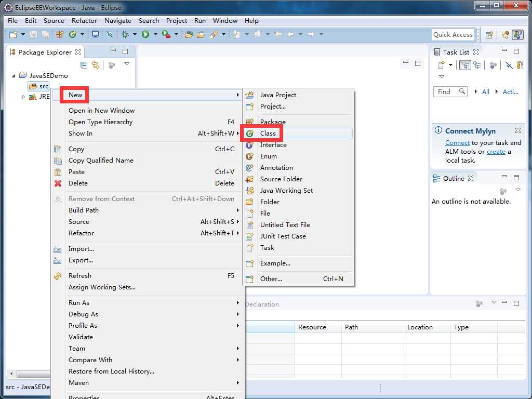Screen dimensions: 532x399
Task: Click the Open Task folder toolbar icon
Action: [x=201, y=34]
